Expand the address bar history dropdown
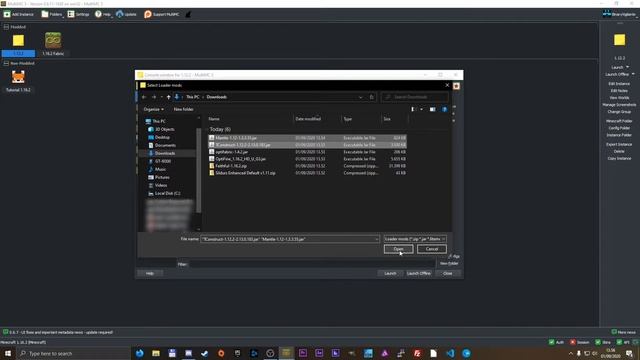Viewport: 640px width, 360px height. pyautogui.click(x=360, y=97)
